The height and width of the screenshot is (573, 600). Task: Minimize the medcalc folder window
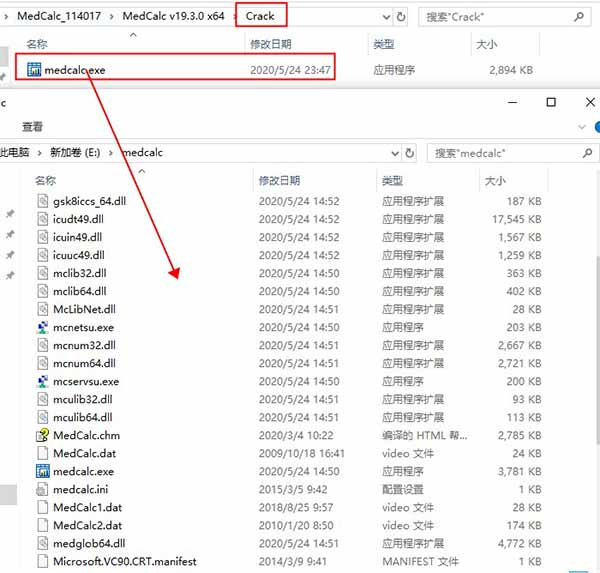tap(512, 102)
